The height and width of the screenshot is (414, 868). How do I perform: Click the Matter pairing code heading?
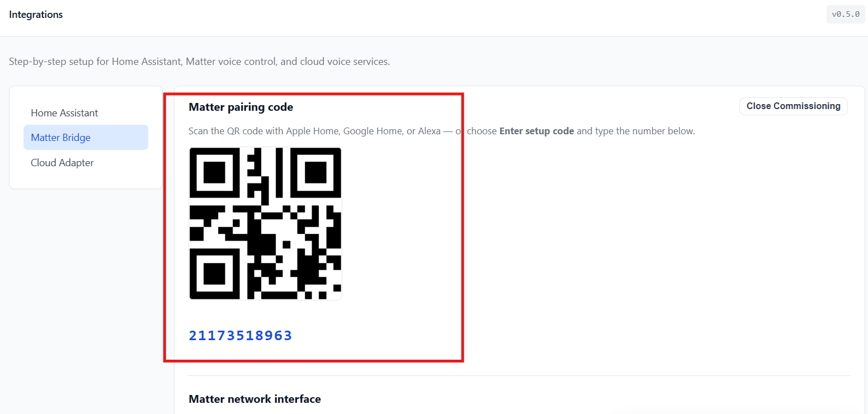point(241,107)
